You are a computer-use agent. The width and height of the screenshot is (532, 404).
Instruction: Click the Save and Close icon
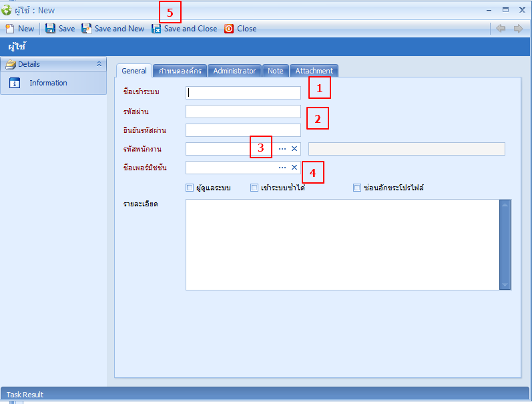coord(156,29)
